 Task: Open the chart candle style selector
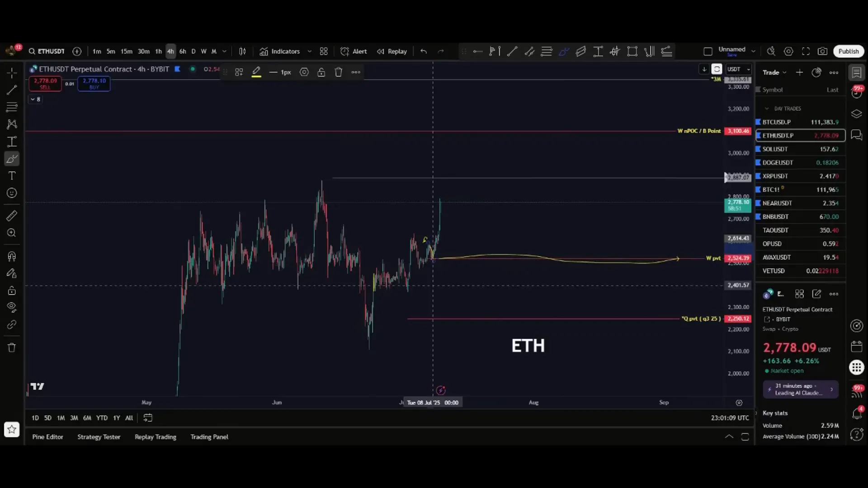[242, 52]
